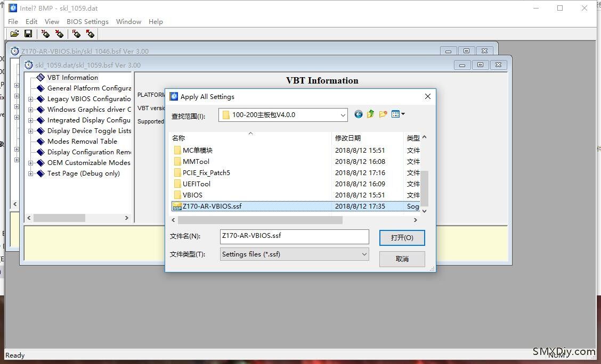Click the file list horizontal scrollbar thumb

point(260,220)
